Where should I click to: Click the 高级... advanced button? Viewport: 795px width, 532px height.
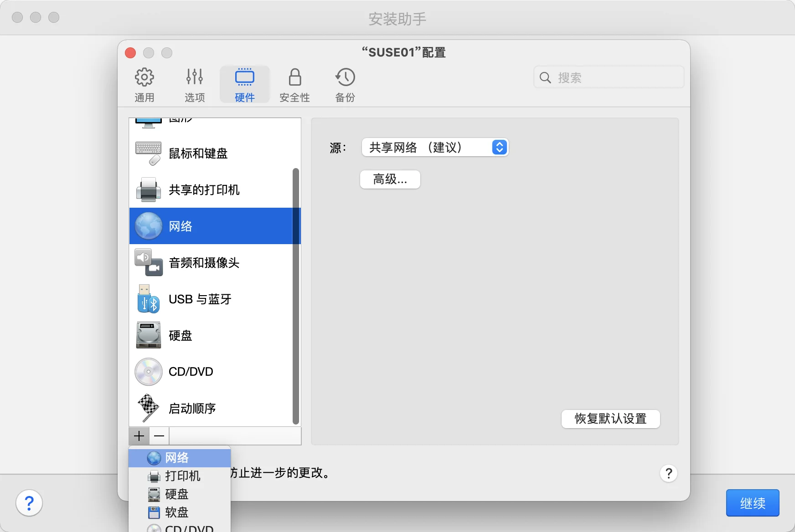click(390, 179)
